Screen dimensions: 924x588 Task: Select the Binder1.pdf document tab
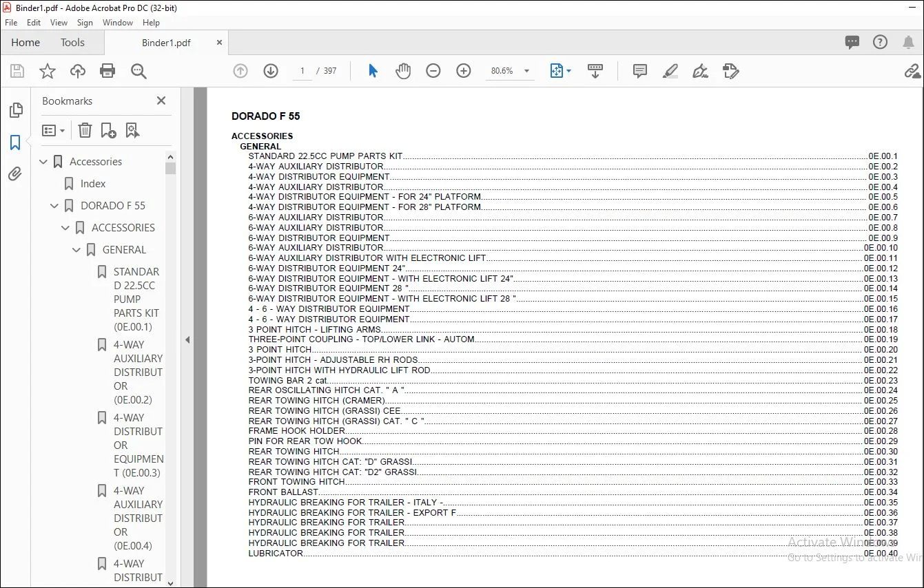coord(166,43)
